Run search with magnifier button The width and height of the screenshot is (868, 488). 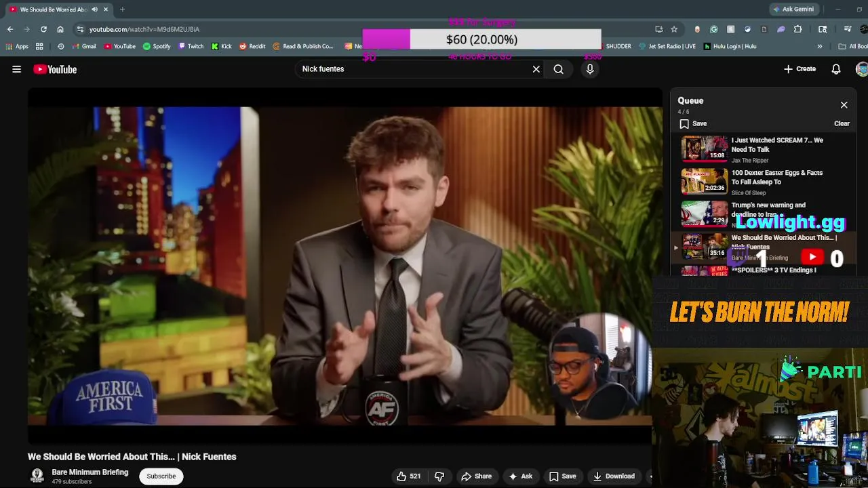click(x=558, y=69)
